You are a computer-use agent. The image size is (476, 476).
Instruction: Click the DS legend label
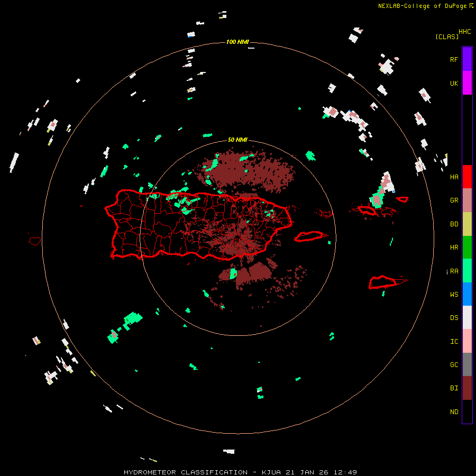pyautogui.click(x=454, y=318)
